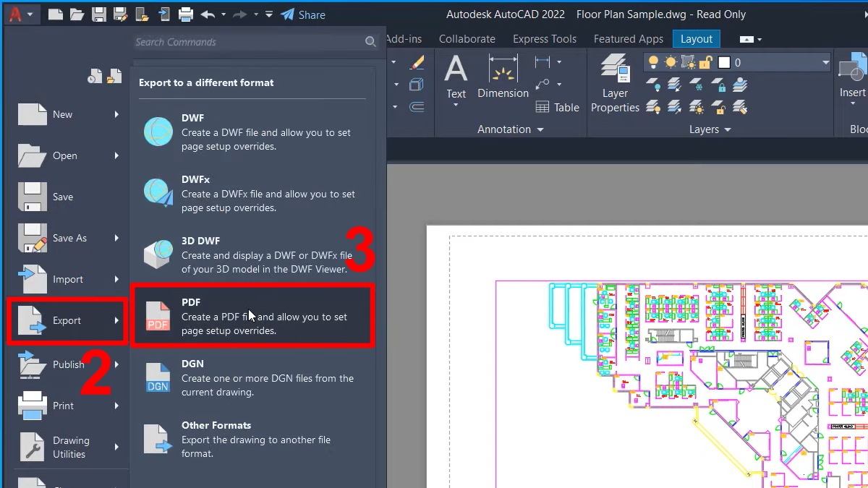Choose 3D DWF export option
The height and width of the screenshot is (488, 868).
253,254
